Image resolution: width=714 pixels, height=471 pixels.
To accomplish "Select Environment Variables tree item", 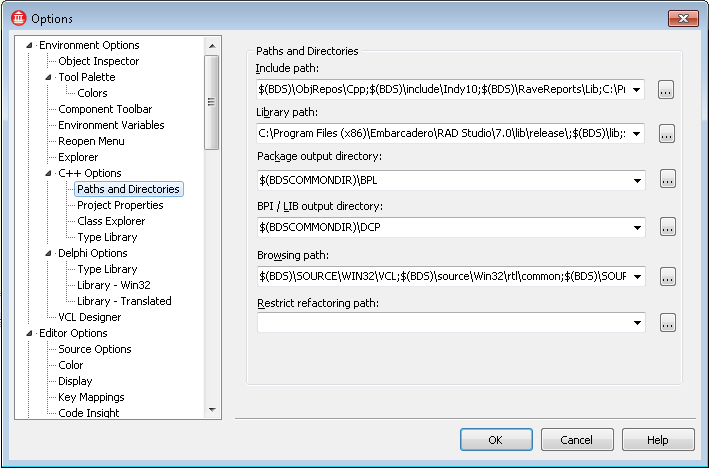I will 111,126.
